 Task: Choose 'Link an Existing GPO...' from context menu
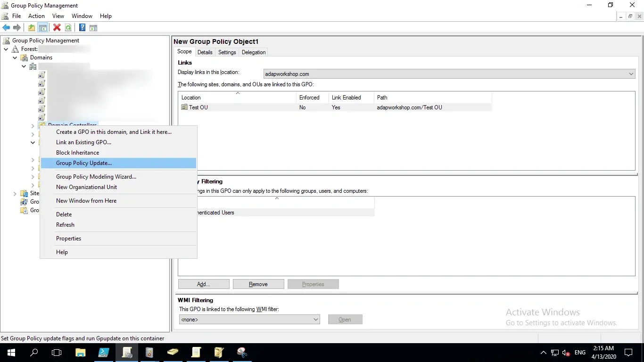pos(118,142)
